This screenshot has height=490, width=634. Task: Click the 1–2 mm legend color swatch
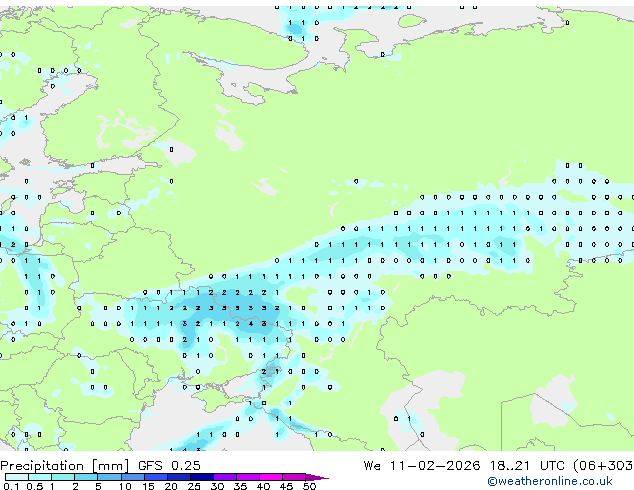click(x=63, y=477)
